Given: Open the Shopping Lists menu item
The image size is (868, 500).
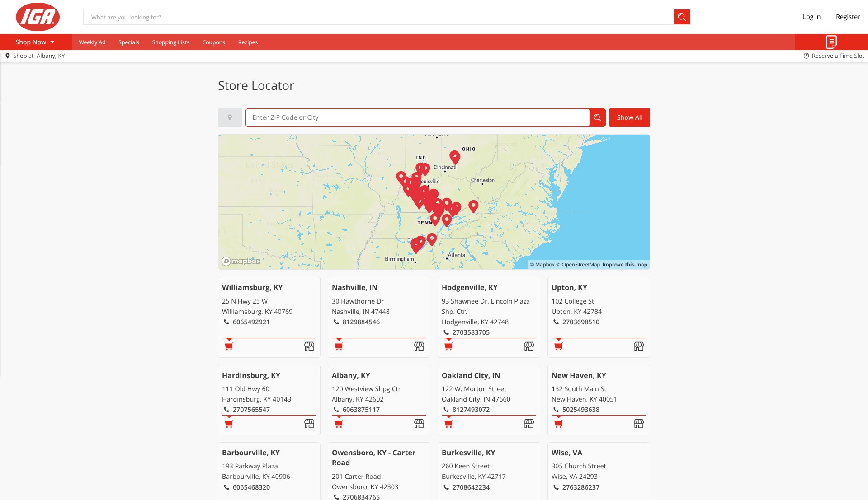Looking at the screenshot, I should click(x=171, y=42).
